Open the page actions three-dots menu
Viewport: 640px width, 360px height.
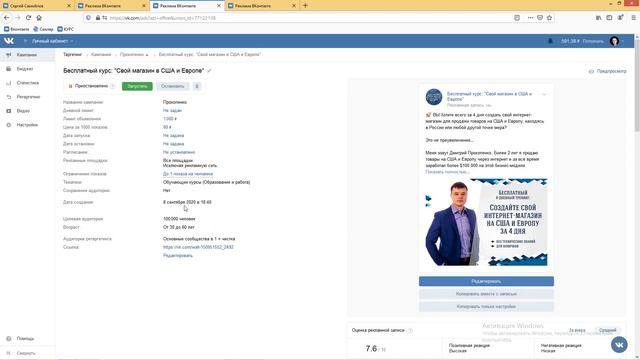click(x=530, y=18)
